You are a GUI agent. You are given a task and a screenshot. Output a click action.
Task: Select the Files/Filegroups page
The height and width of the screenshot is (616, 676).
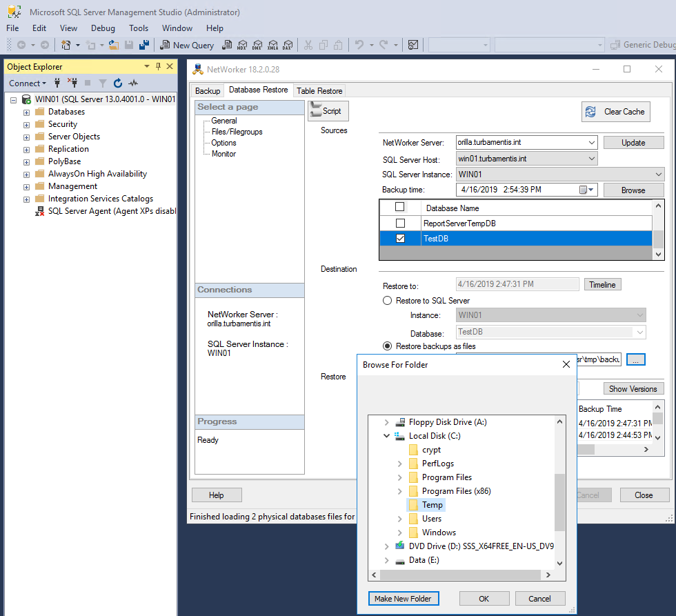237,132
